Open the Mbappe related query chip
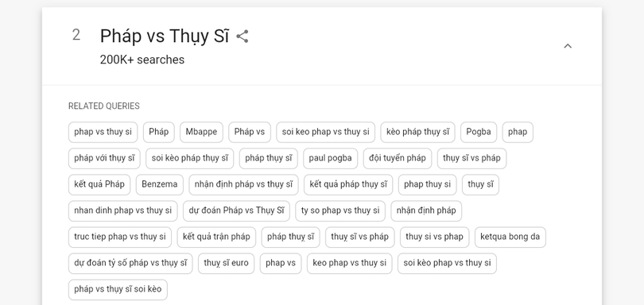 (x=201, y=132)
